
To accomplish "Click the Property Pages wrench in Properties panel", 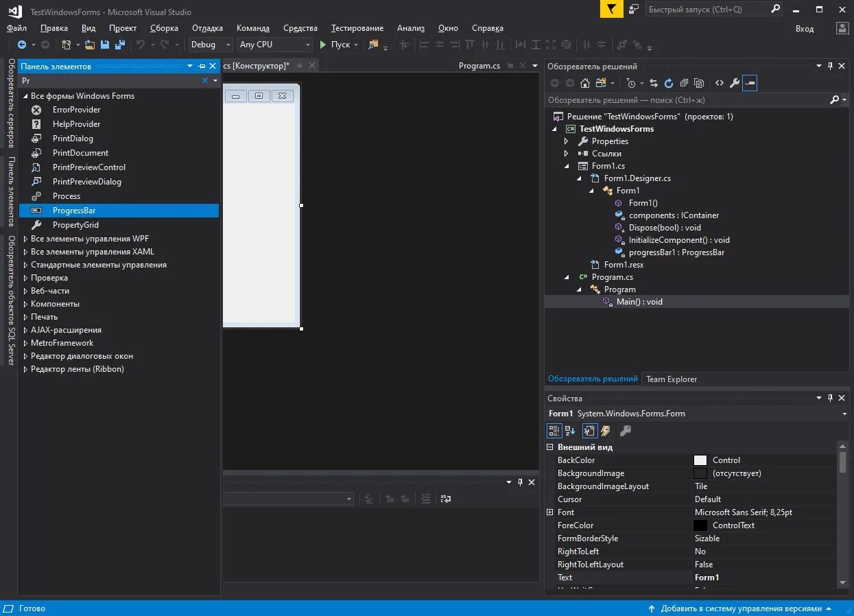I will click(x=625, y=431).
